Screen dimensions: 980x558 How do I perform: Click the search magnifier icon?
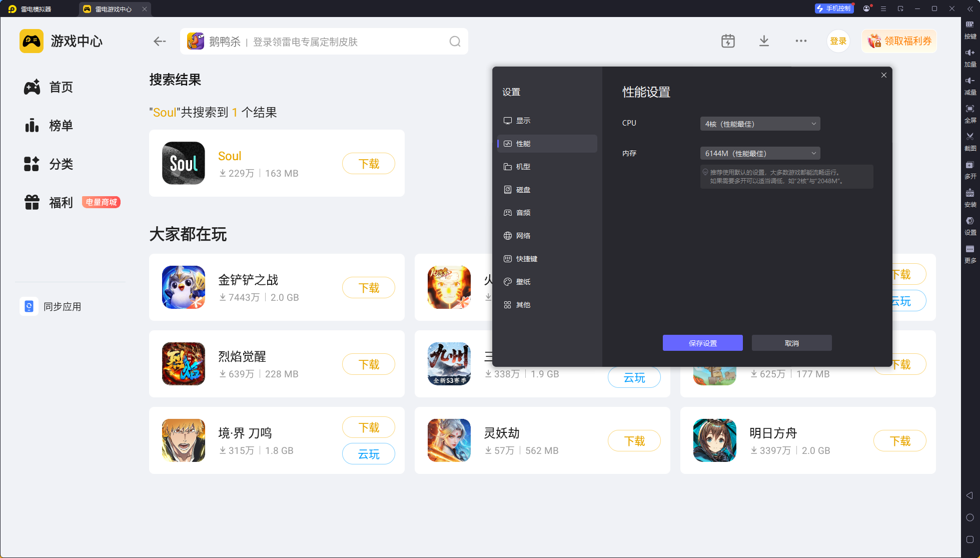[x=455, y=42]
